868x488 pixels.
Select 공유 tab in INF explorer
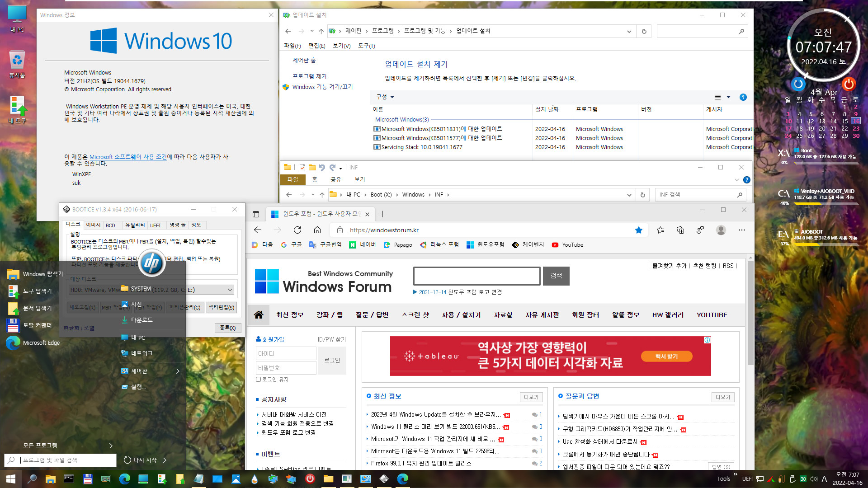pyautogui.click(x=335, y=179)
